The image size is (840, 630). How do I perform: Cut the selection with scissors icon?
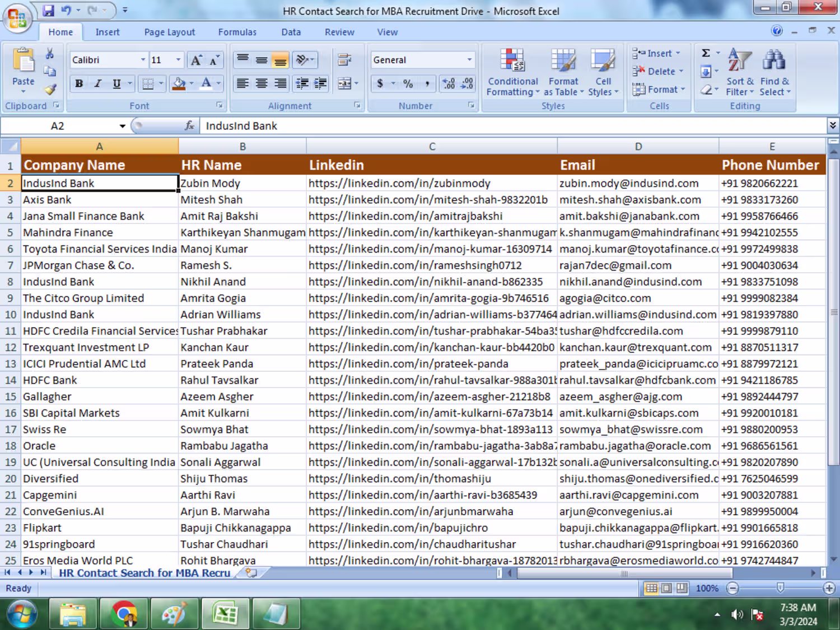(50, 54)
